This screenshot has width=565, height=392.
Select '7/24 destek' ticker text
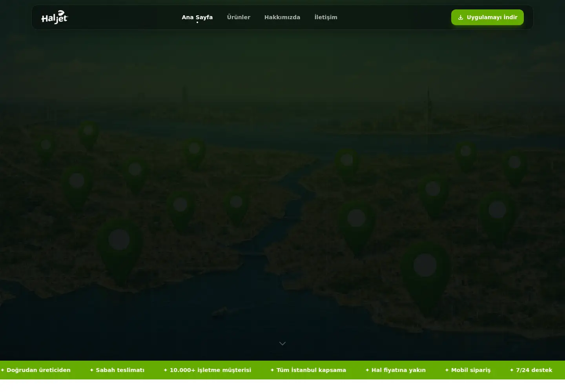[x=534, y=370]
